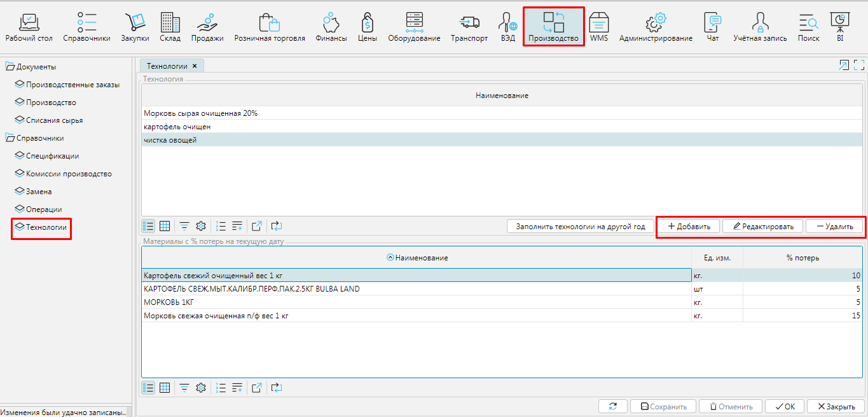Open the WMS module in top toolbar
The height and width of the screenshot is (417, 868).
click(598, 27)
